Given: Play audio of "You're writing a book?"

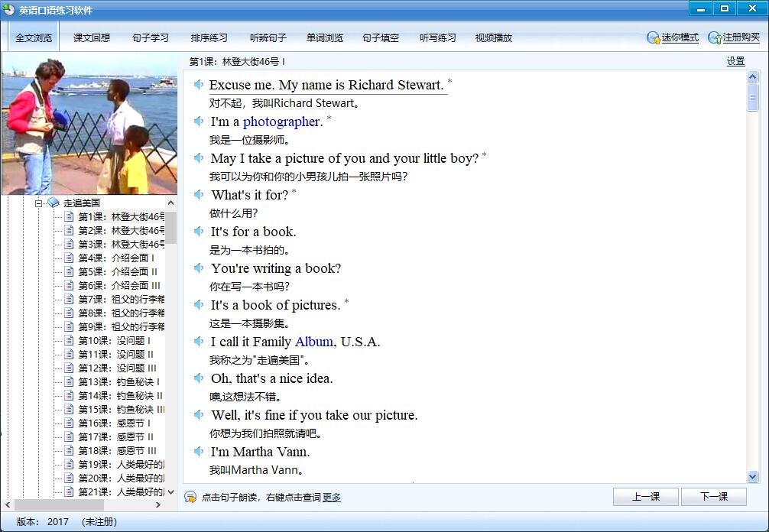Looking at the screenshot, I should pos(199,268).
